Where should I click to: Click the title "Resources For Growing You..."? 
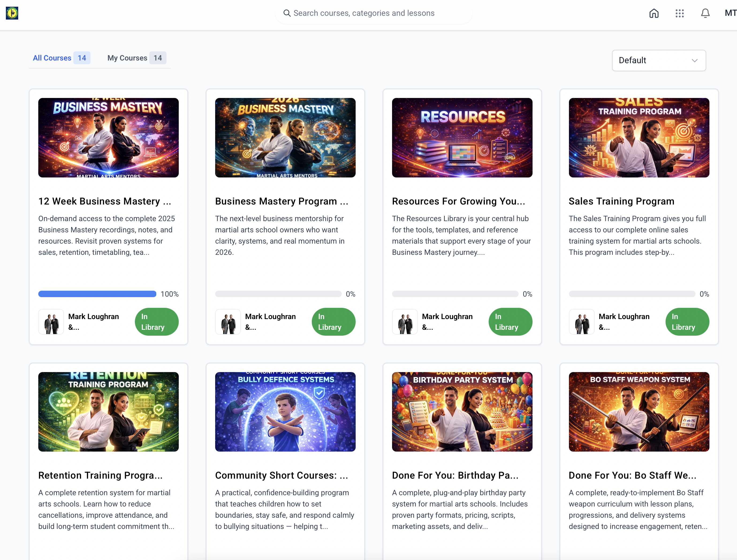458,201
